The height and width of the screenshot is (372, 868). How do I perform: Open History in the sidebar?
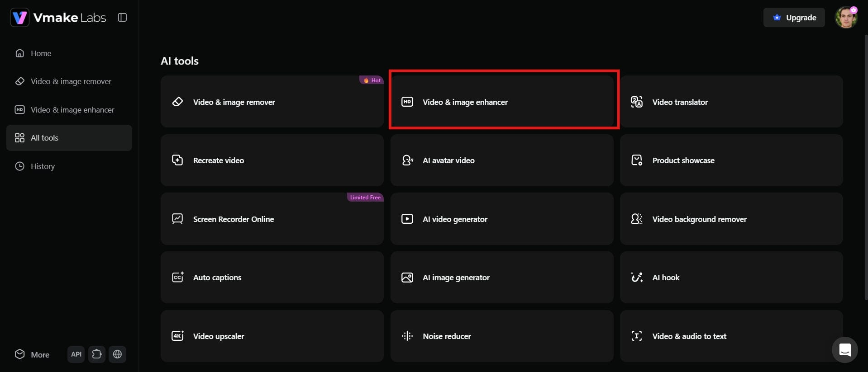[69, 166]
